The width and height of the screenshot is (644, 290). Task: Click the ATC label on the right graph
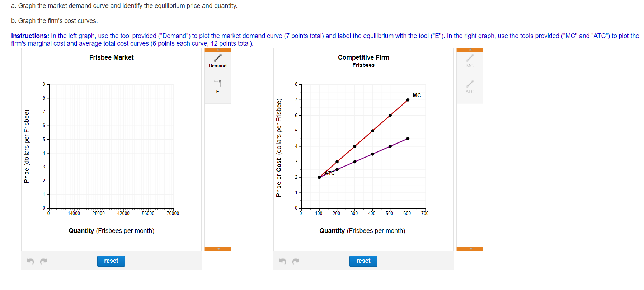330,173
